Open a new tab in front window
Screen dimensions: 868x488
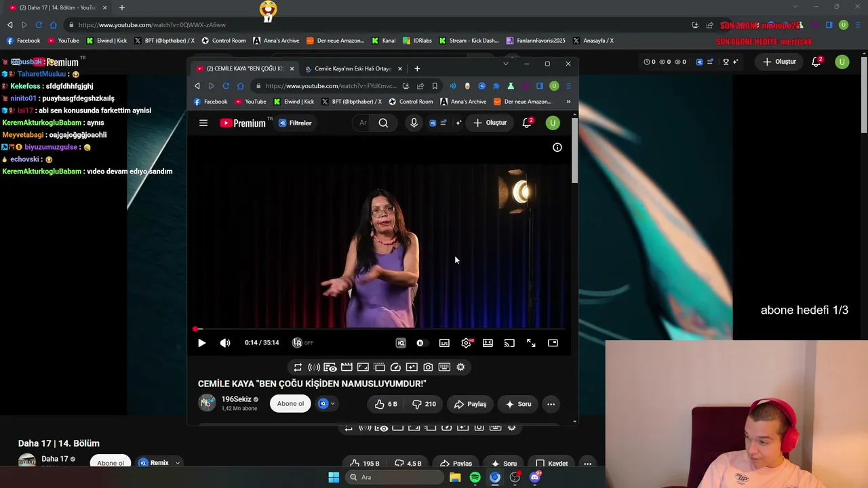click(417, 68)
